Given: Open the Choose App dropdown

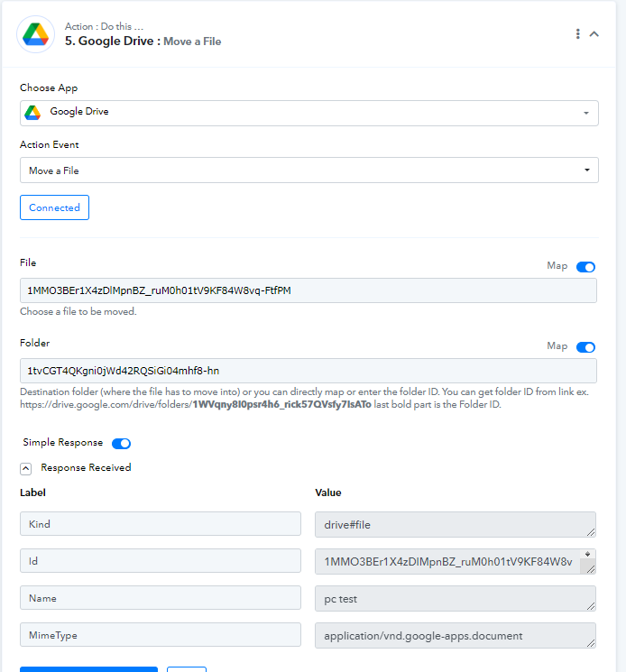Looking at the screenshot, I should click(x=308, y=113).
